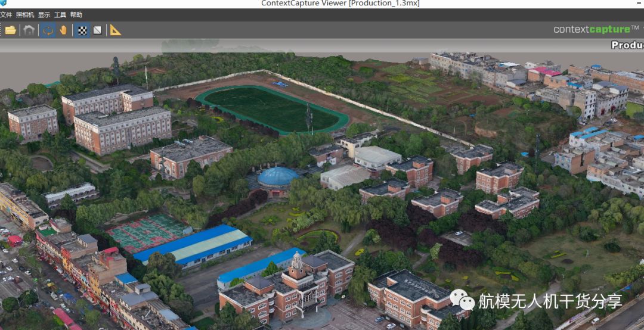Viewport: 644px width, 330px height.
Task: Open the 文件 menu
Action: click(x=6, y=15)
